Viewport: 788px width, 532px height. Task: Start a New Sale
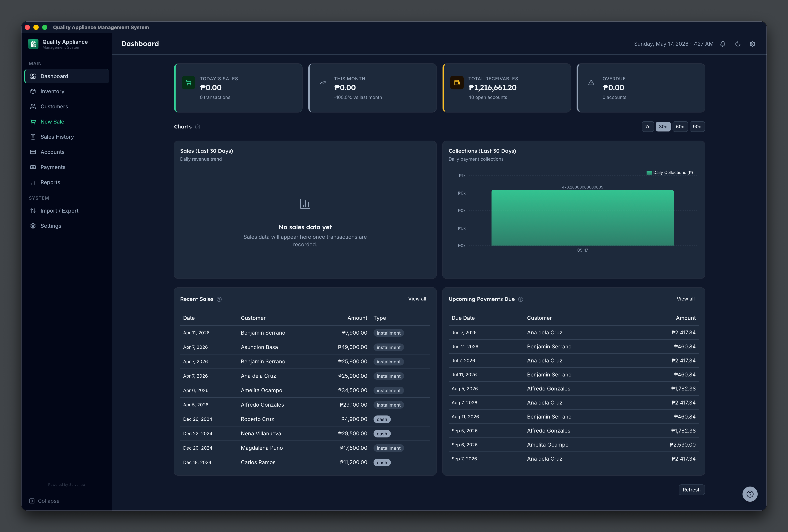pyautogui.click(x=67, y=122)
